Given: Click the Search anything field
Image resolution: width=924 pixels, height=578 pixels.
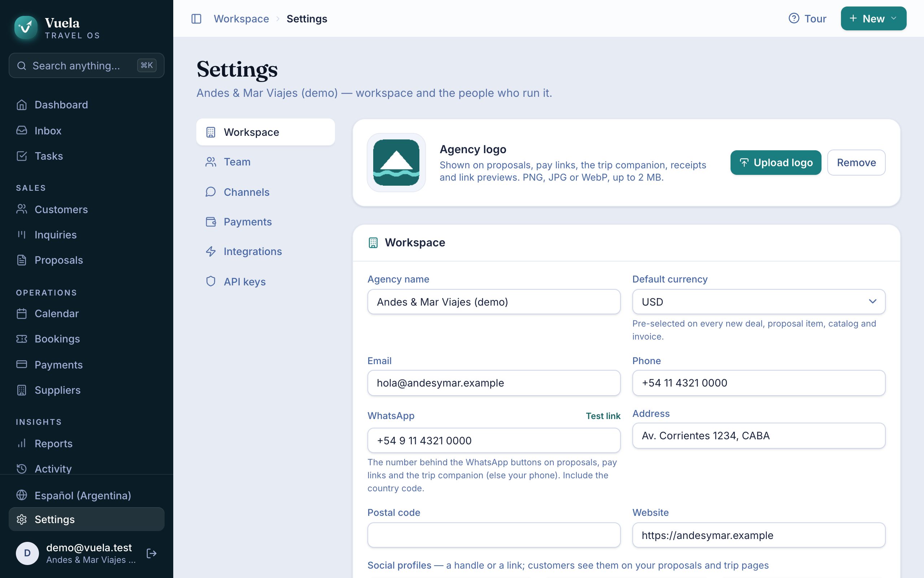Looking at the screenshot, I should [87, 65].
